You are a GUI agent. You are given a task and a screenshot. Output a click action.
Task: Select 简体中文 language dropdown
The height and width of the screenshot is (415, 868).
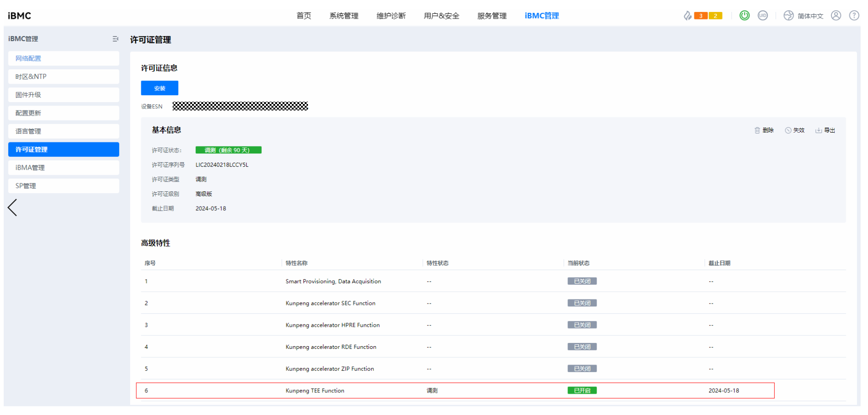811,16
